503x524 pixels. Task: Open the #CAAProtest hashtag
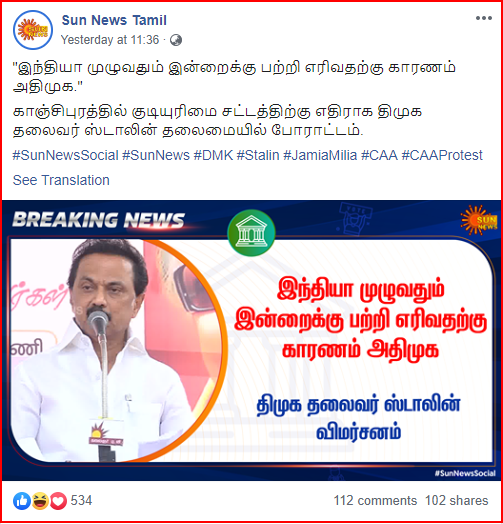442,155
